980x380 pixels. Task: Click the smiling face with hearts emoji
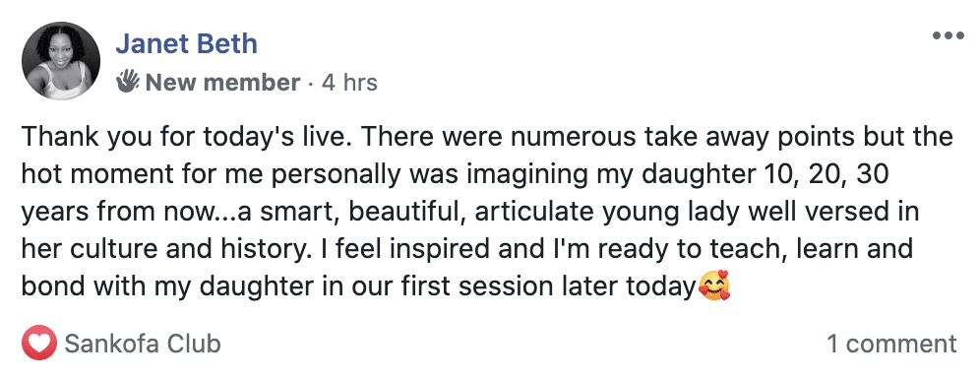pyautogui.click(x=714, y=286)
